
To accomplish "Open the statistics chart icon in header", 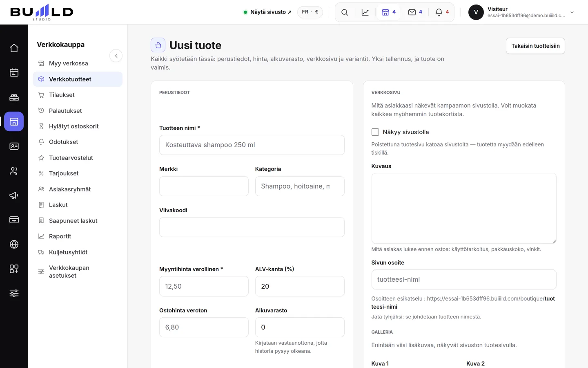I will click(x=365, y=12).
